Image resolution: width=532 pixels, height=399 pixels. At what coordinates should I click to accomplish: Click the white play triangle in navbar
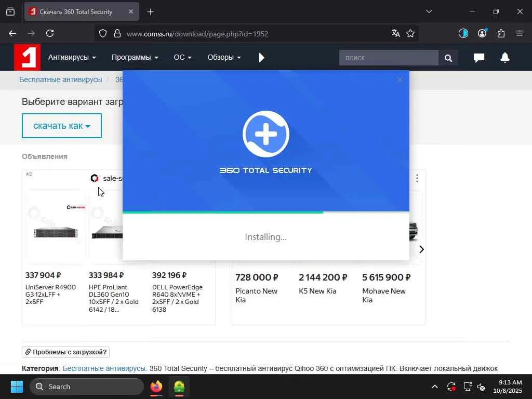point(261,57)
